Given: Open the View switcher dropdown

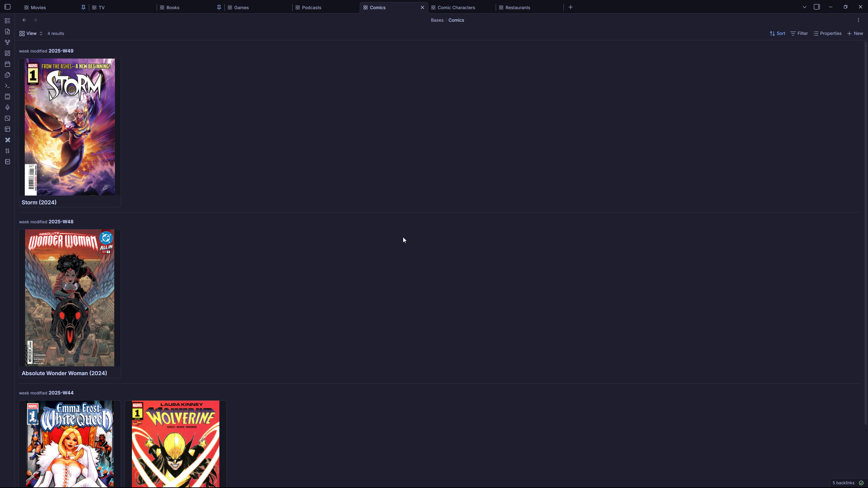Looking at the screenshot, I should pyautogui.click(x=31, y=33).
